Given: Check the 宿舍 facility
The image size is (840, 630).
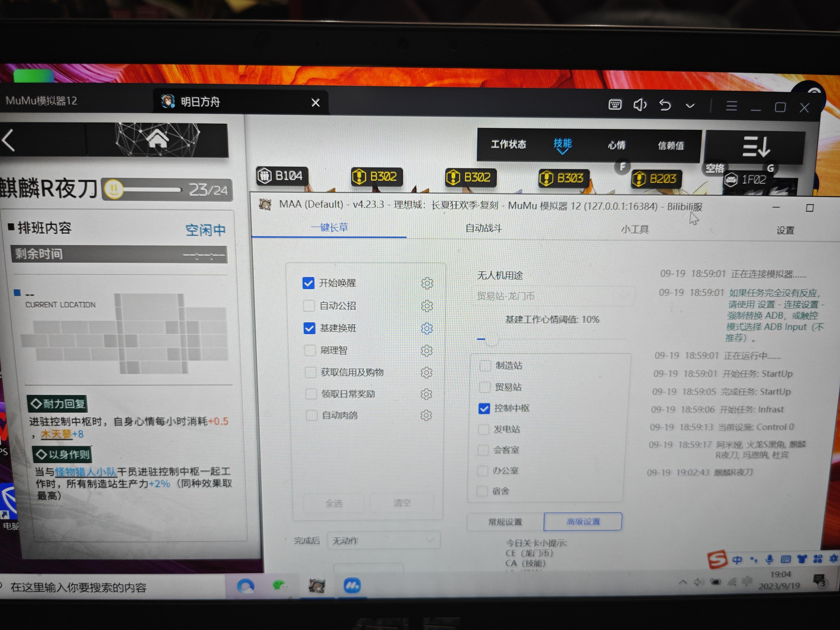Looking at the screenshot, I should coord(482,491).
